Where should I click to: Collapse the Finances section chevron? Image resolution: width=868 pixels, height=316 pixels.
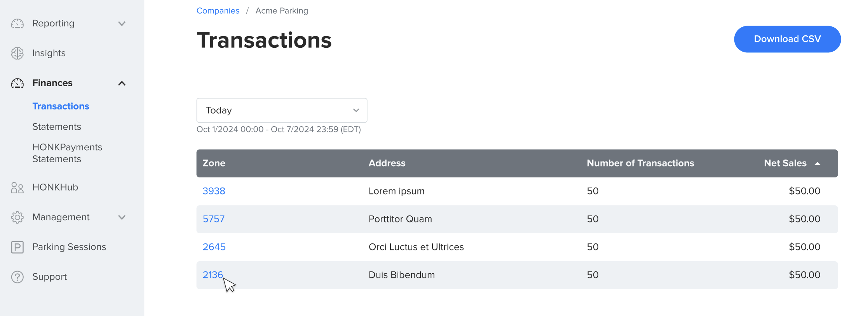click(x=122, y=83)
